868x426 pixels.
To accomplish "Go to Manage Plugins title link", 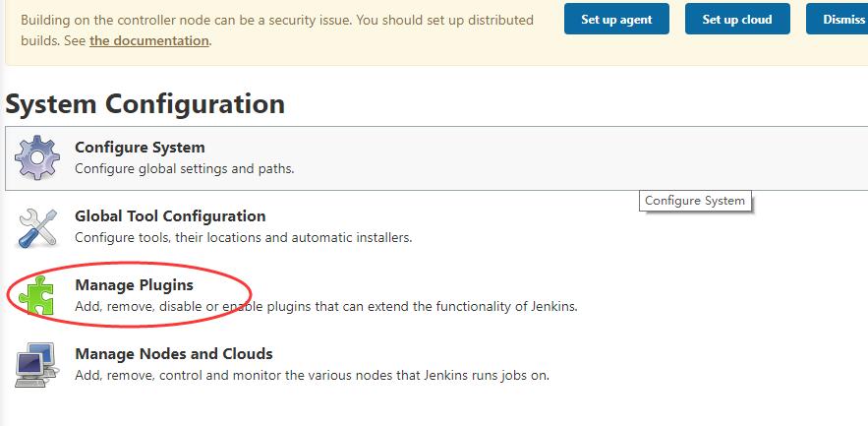I will 134,285.
